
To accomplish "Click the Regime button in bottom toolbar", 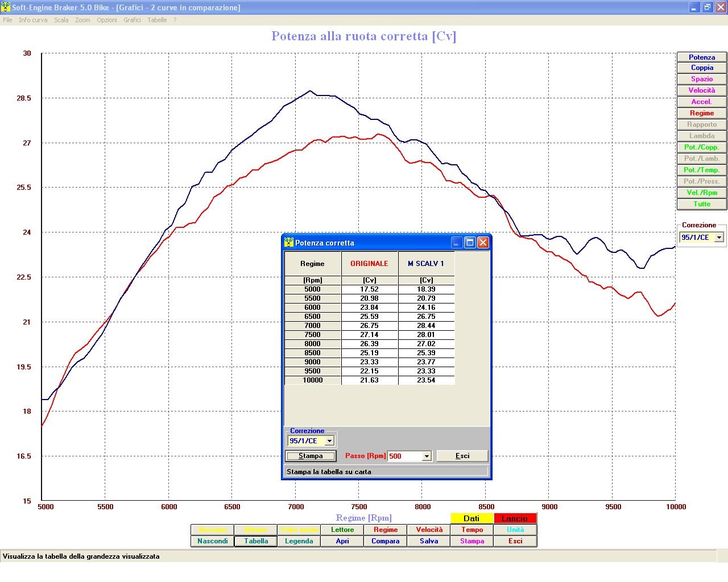I will coord(386,530).
